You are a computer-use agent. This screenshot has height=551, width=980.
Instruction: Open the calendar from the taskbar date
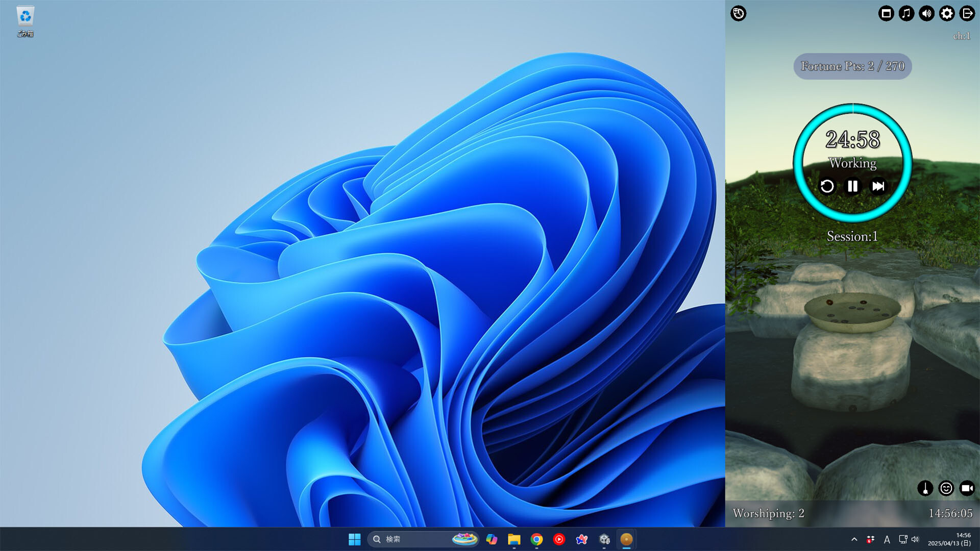[950, 539]
